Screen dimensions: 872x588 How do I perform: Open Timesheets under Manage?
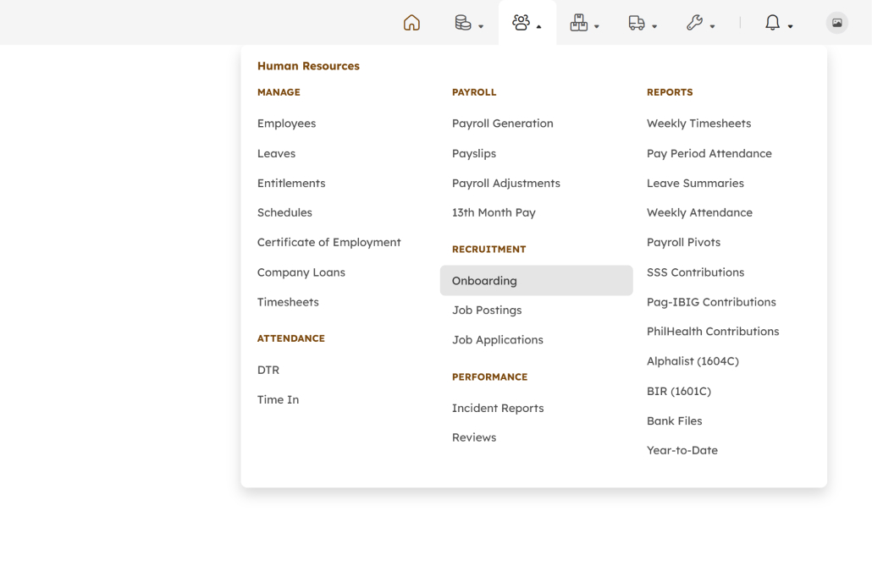288,302
